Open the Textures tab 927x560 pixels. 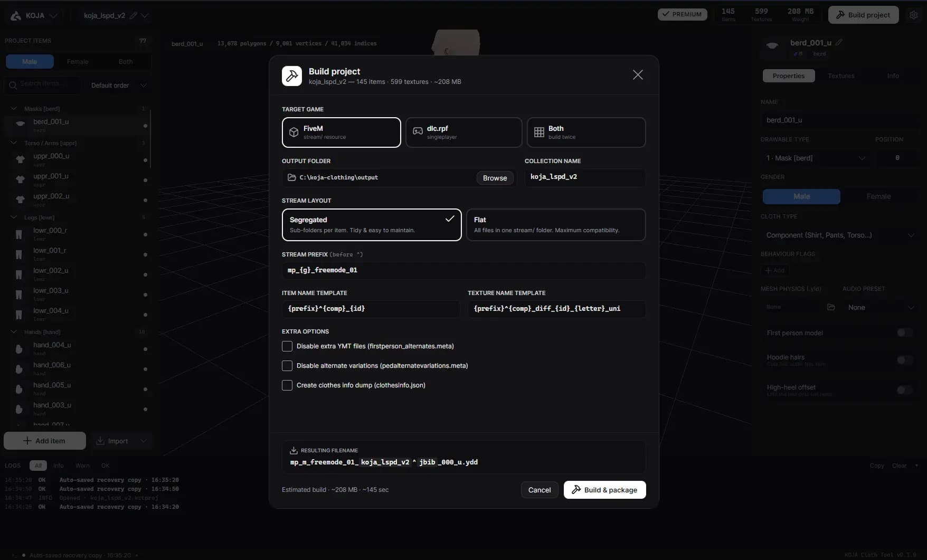click(x=841, y=76)
